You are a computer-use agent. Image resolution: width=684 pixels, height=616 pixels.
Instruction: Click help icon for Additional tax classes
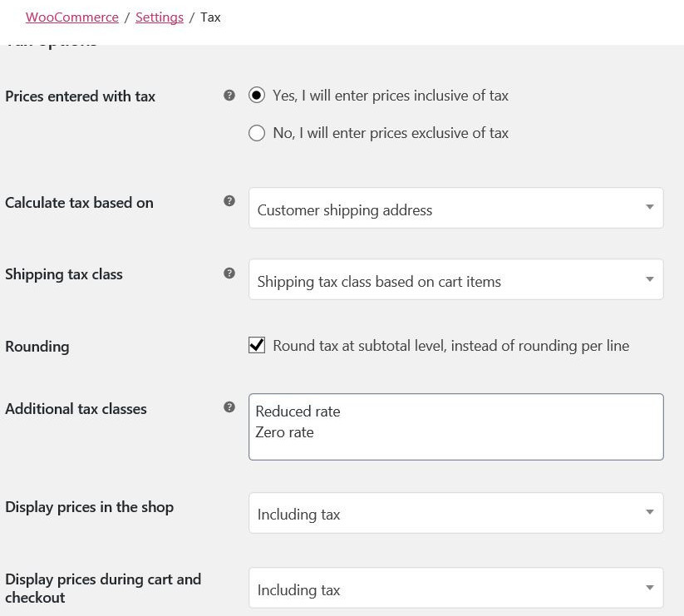[229, 407]
